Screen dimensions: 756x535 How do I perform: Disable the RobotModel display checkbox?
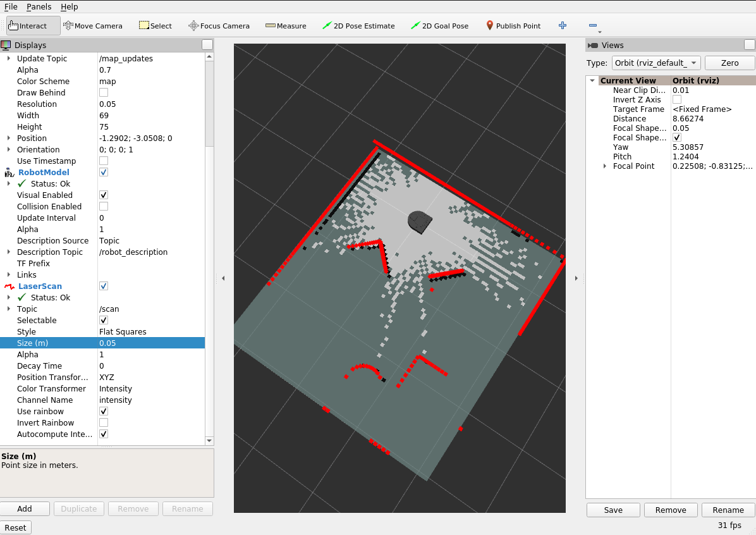(x=104, y=172)
